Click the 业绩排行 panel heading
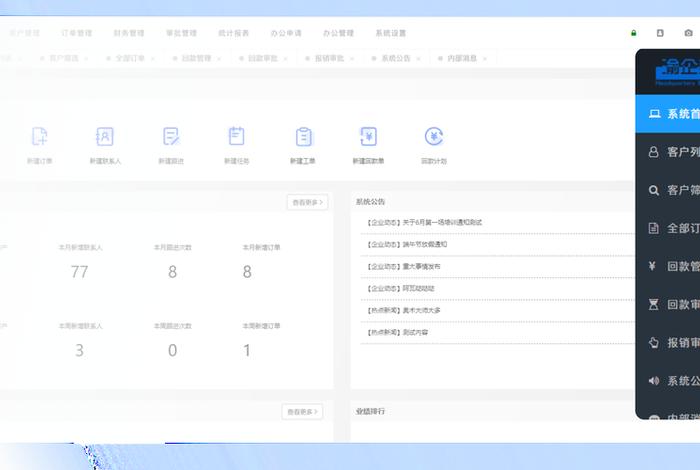 370,411
